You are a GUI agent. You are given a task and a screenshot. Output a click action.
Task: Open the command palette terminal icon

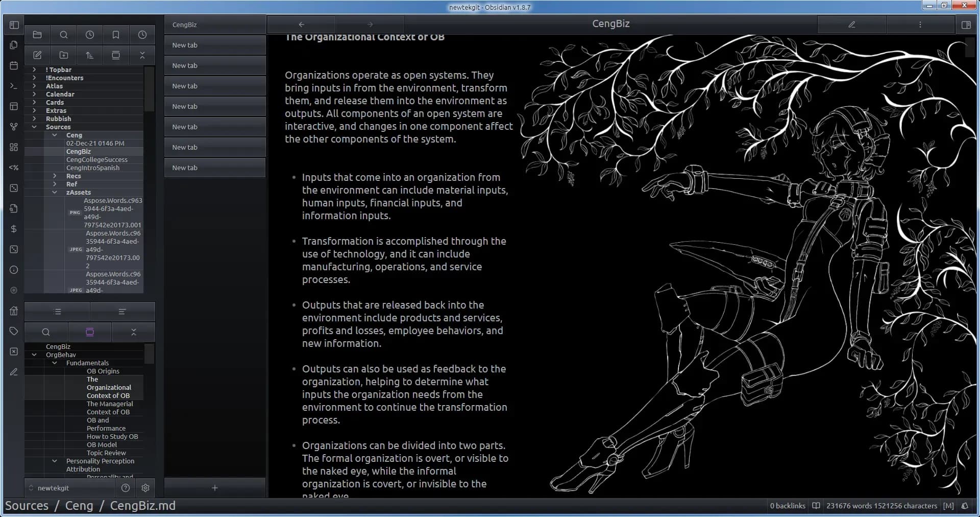point(14,86)
